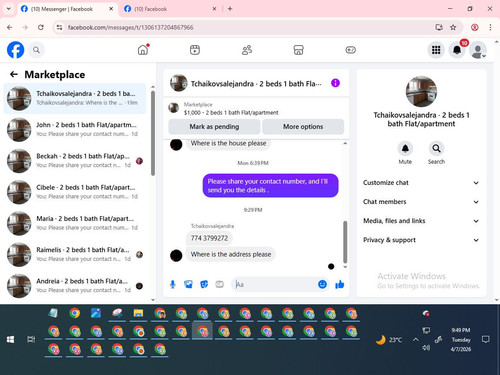The height and width of the screenshot is (375, 500).
Task: Send a thumbs up like
Action: pos(340,284)
